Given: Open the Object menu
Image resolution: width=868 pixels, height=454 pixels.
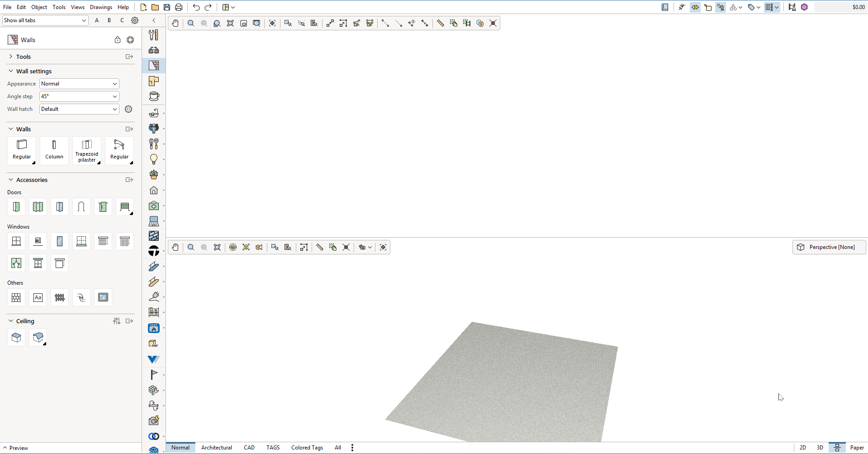Looking at the screenshot, I should pyautogui.click(x=39, y=7).
